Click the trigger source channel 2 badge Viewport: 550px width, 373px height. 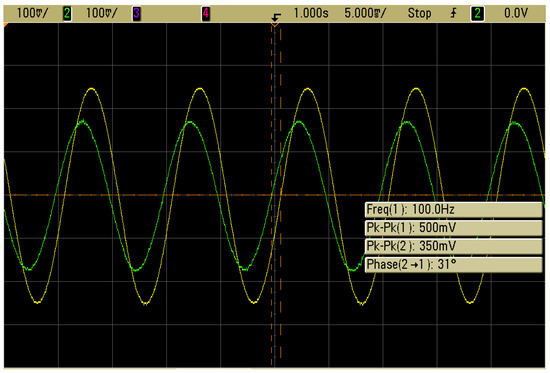[x=477, y=14]
